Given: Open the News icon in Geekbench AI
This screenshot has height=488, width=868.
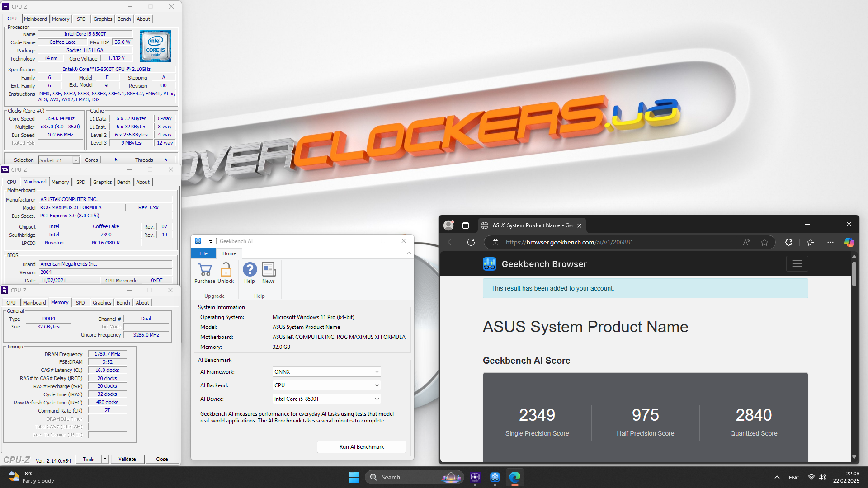Looking at the screenshot, I should click(269, 270).
